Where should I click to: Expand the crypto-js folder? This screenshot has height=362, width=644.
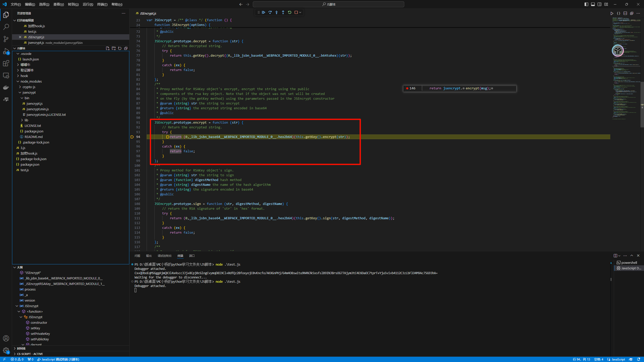[x=29, y=87]
